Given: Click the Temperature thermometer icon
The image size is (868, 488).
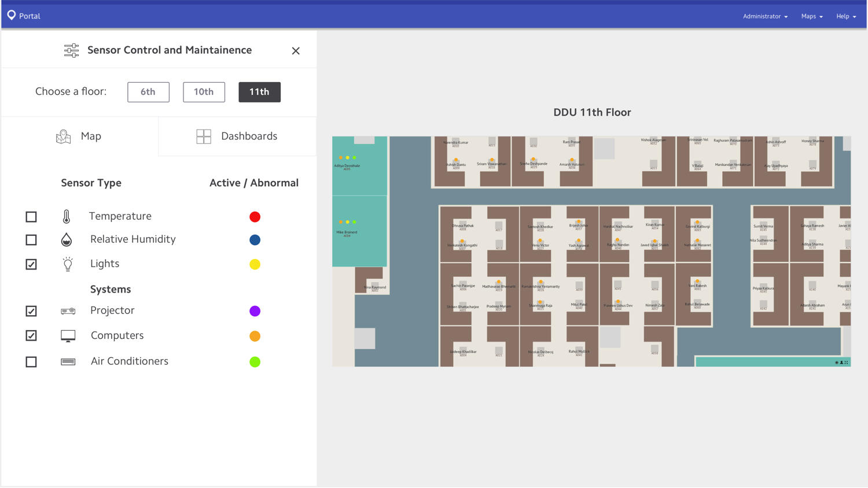Looking at the screenshot, I should click(x=67, y=216).
